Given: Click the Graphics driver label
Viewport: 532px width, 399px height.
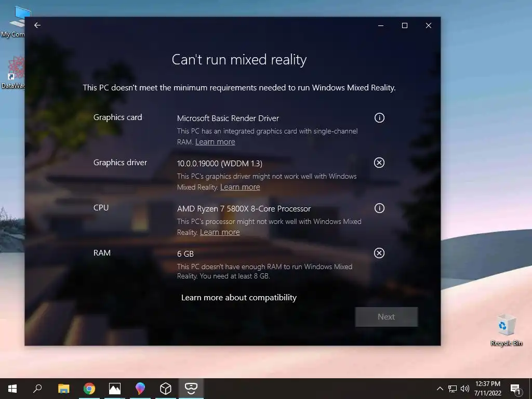Looking at the screenshot, I should pos(120,163).
